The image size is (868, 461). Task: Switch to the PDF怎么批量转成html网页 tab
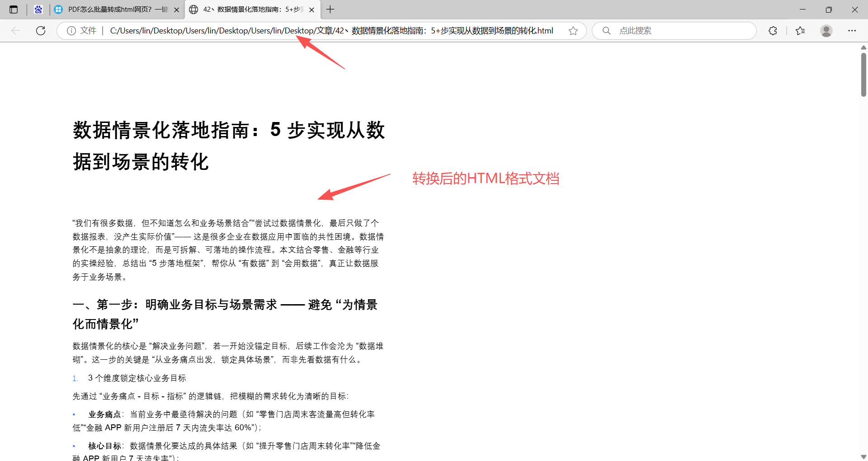tap(113, 9)
